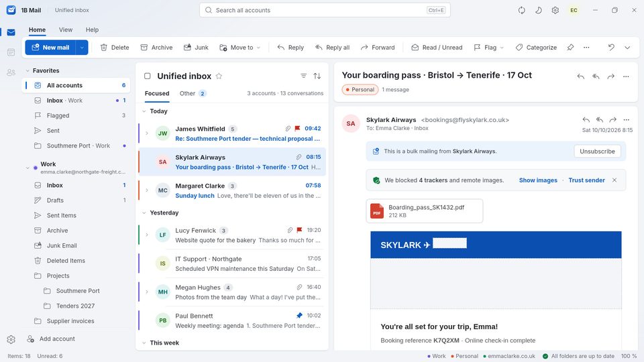The width and height of the screenshot is (644, 362).
Task: Expand Megan Hughes conversation thread
Action: point(147,292)
